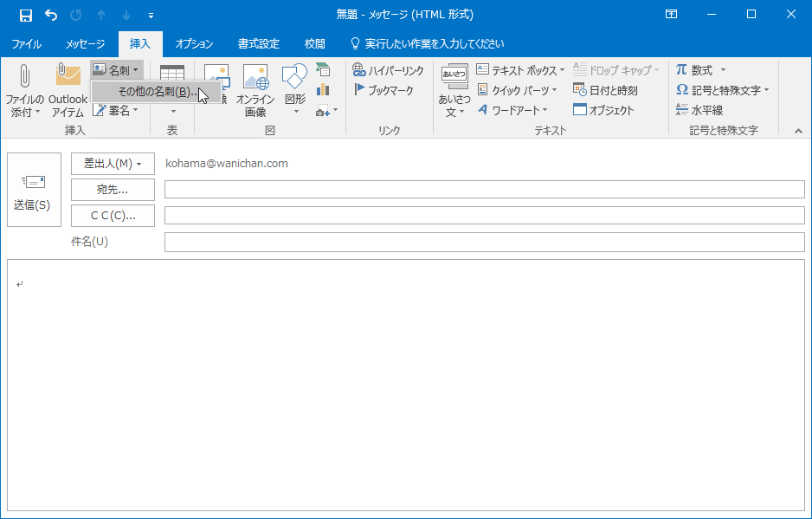
Task: Insert a ハイパーリンク
Action: coord(389,70)
